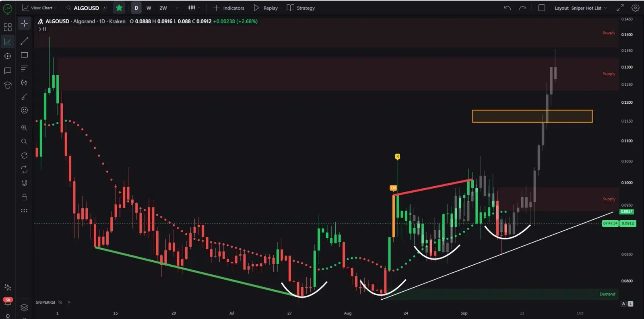Open chart settings gear icon
The width and height of the screenshot is (644, 319).
[636, 8]
